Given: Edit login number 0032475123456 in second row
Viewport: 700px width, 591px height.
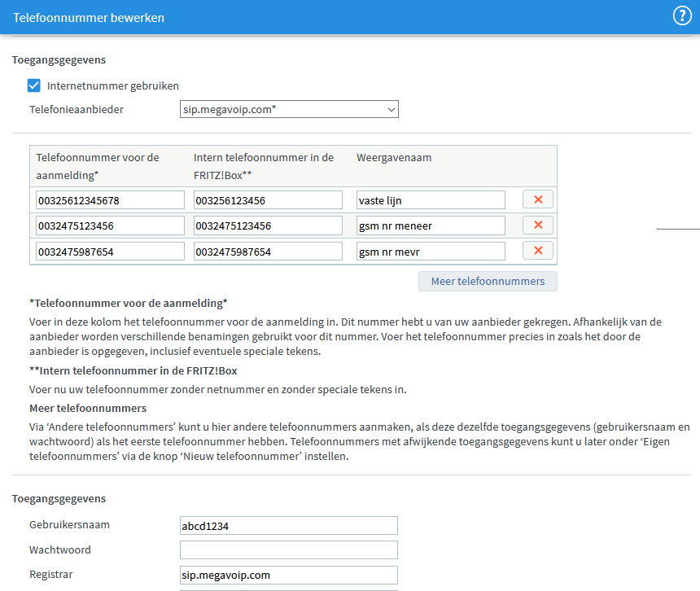Looking at the screenshot, I should click(110, 225).
